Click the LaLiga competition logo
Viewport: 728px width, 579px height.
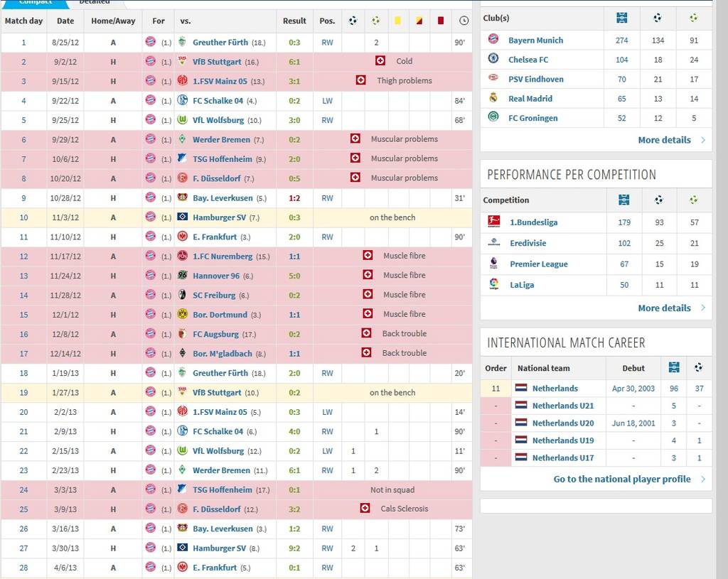[x=494, y=283]
